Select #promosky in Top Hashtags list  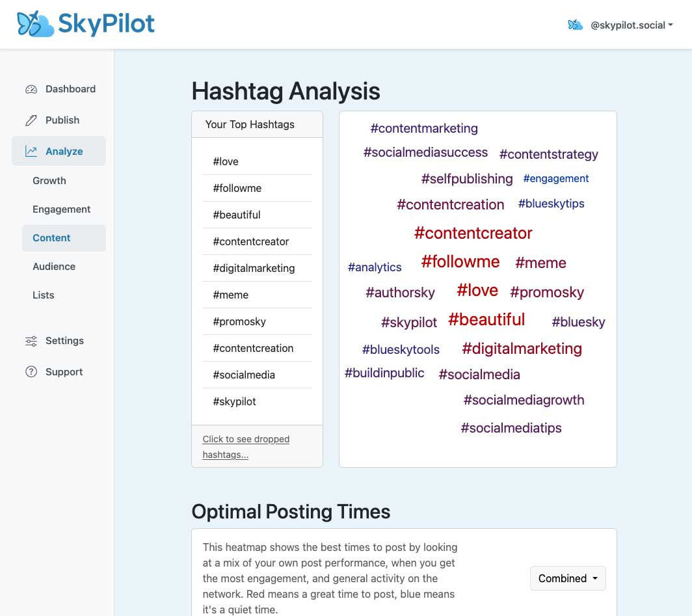tap(239, 321)
